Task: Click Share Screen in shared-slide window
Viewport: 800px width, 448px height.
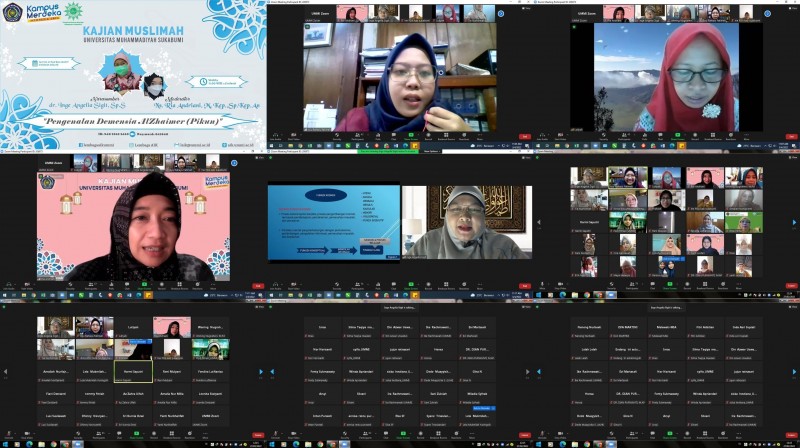Action: [x=411, y=286]
